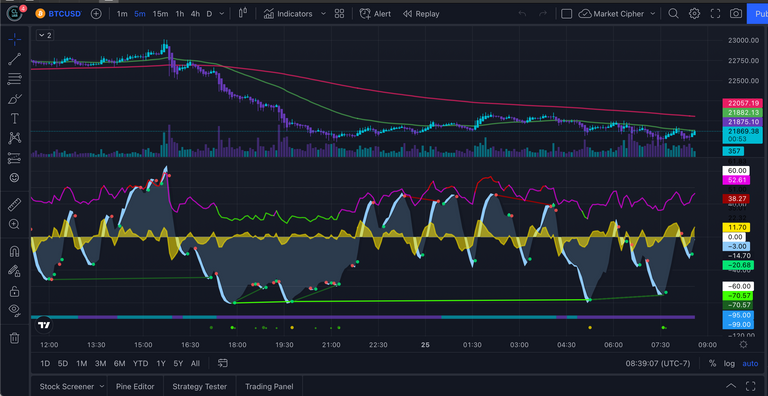The image size is (768, 396).
Task: Open the Trading Panel tab
Action: coord(268,386)
